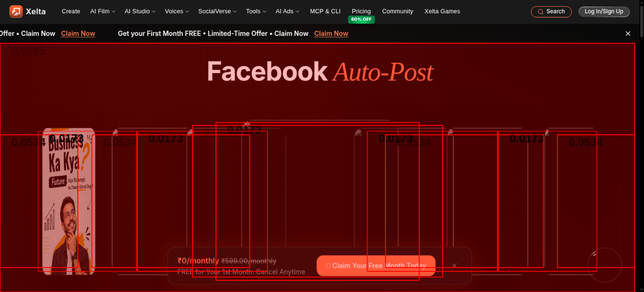The width and height of the screenshot is (644, 292).
Task: Open the Voices dropdown
Action: [x=177, y=11]
